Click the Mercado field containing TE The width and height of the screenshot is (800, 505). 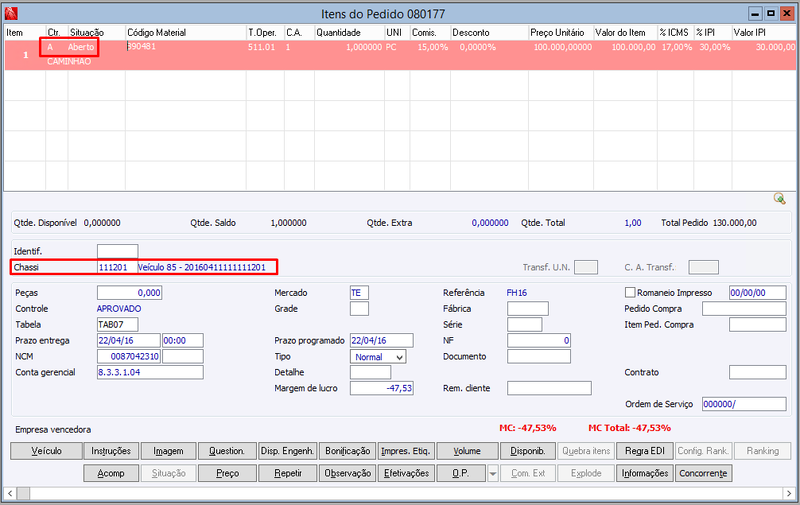click(359, 293)
